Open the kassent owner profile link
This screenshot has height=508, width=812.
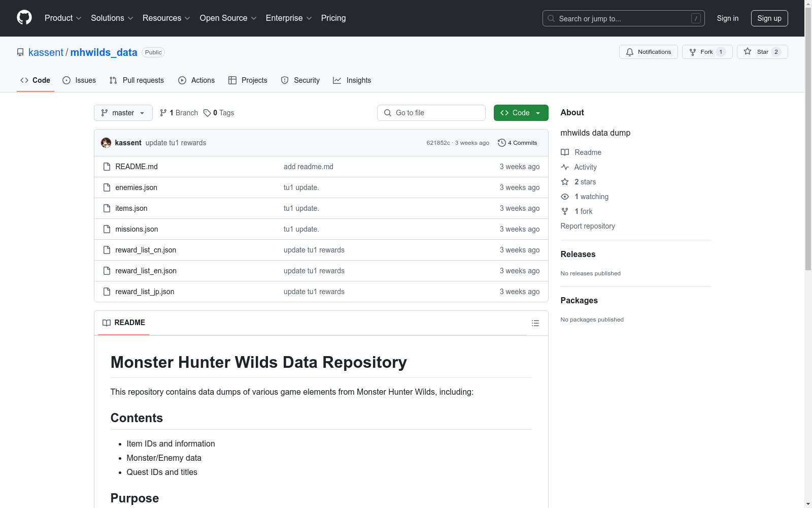pos(46,52)
